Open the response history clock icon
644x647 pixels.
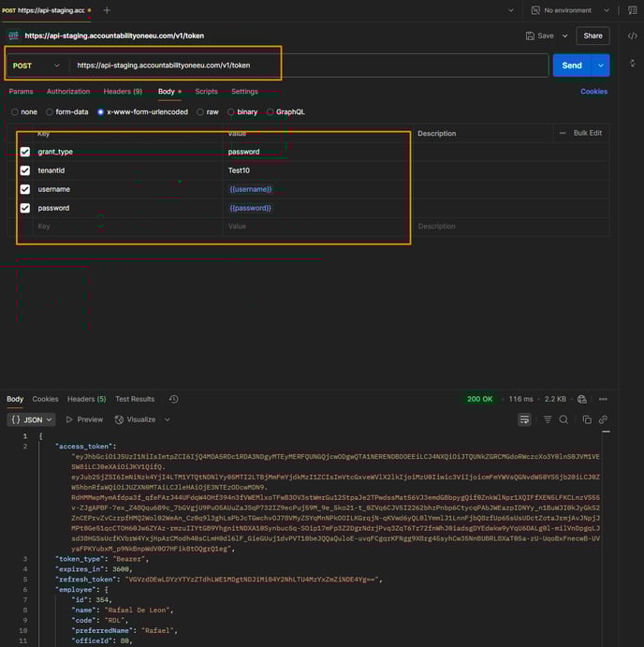pyautogui.click(x=174, y=399)
